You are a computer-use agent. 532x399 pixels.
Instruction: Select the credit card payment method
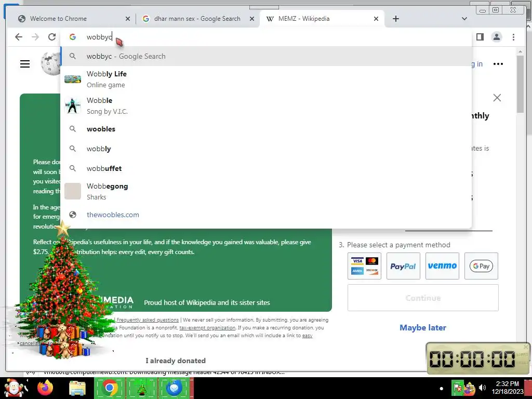tap(364, 266)
